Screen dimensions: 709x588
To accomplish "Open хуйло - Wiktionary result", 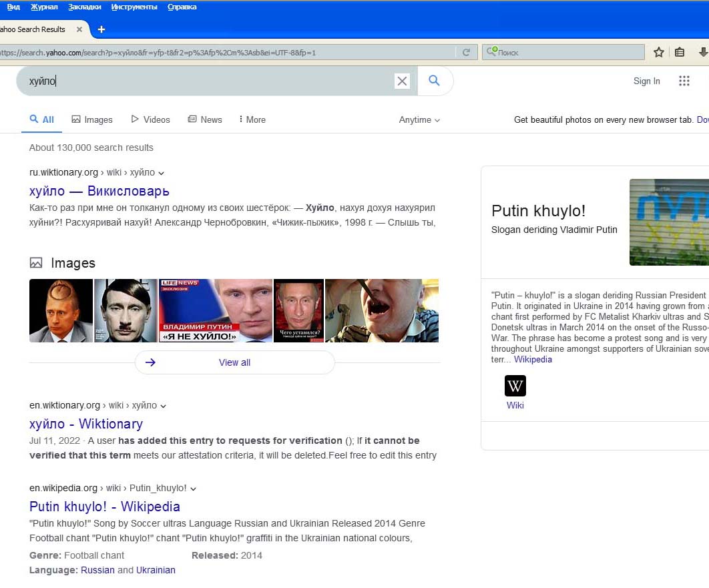I will pos(86,424).
